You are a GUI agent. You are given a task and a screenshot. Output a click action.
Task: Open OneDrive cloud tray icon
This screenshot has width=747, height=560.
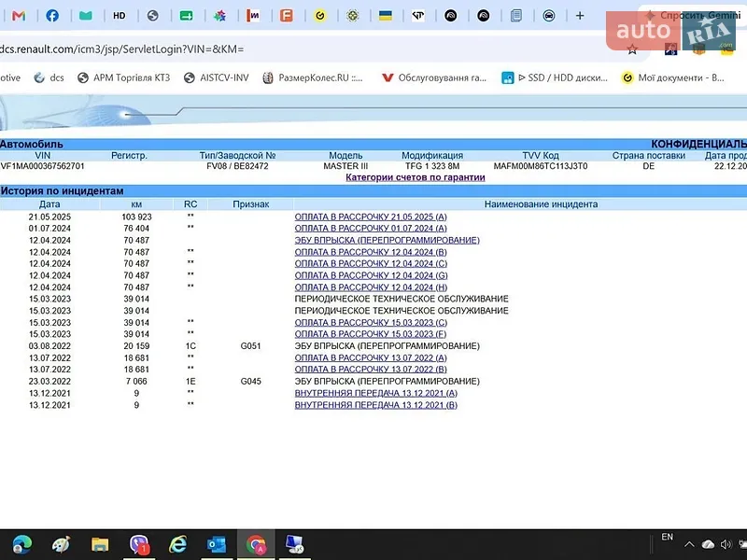click(708, 544)
